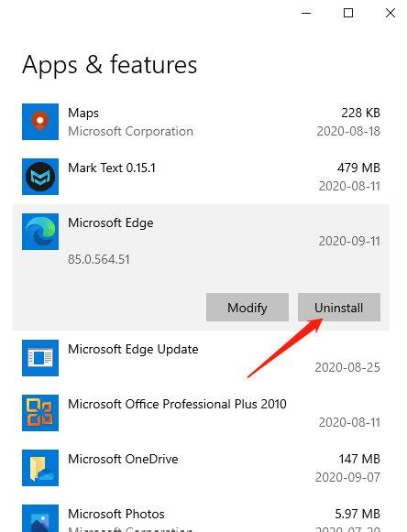The height and width of the screenshot is (532, 407).
Task: Click the 147 MB size value
Action: click(x=359, y=459)
